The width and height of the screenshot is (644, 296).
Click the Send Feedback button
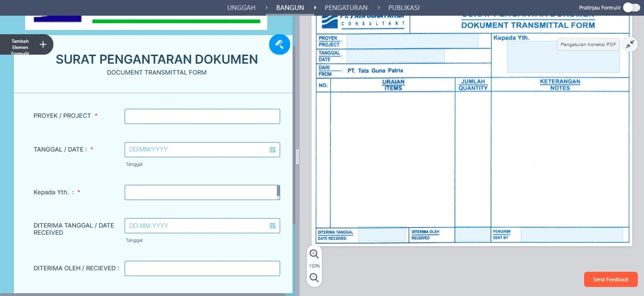tap(610, 279)
